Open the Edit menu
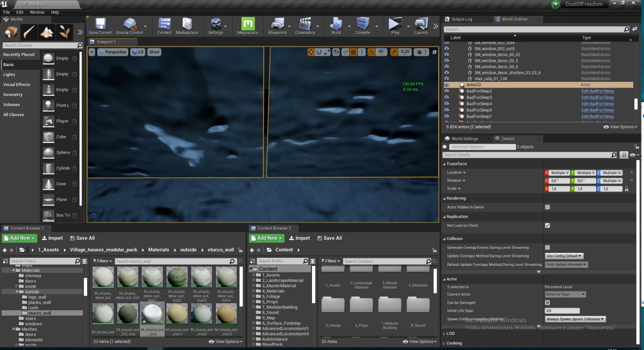This screenshot has height=350, width=644. click(x=20, y=12)
